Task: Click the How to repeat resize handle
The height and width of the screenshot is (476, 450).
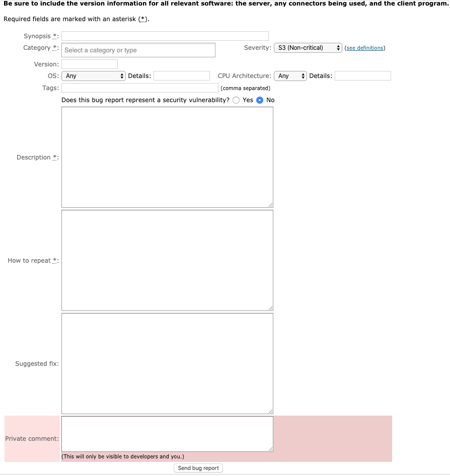Action: click(270, 308)
